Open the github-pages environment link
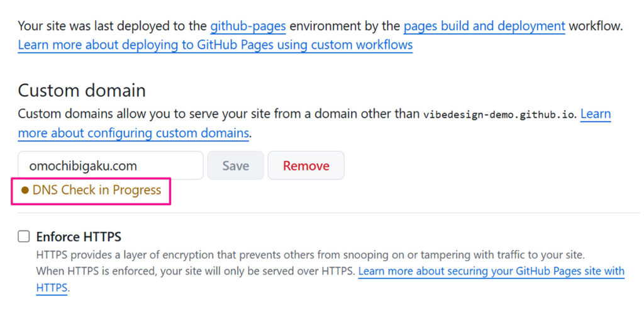The image size is (644, 316). click(248, 26)
